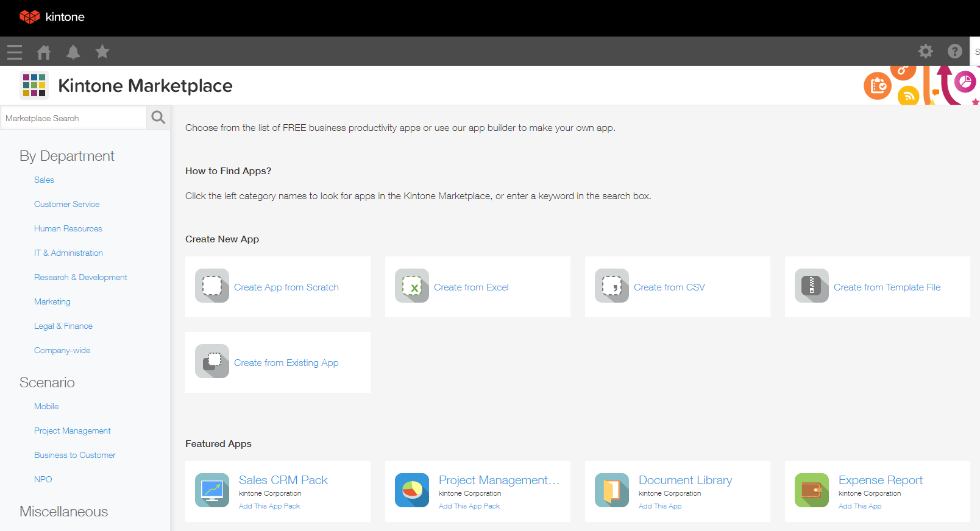Click the Create from Excel icon

point(412,286)
